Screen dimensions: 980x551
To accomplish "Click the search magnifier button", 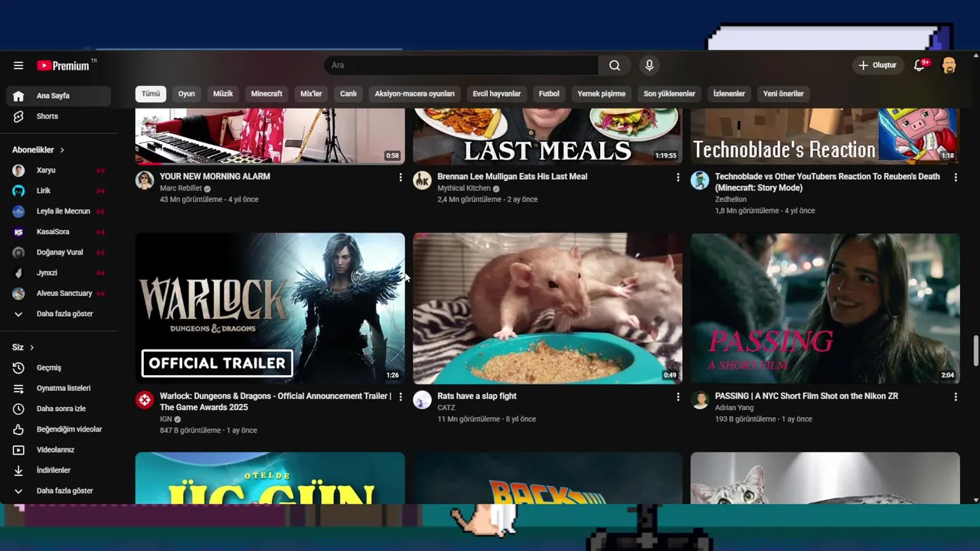I will coord(614,66).
